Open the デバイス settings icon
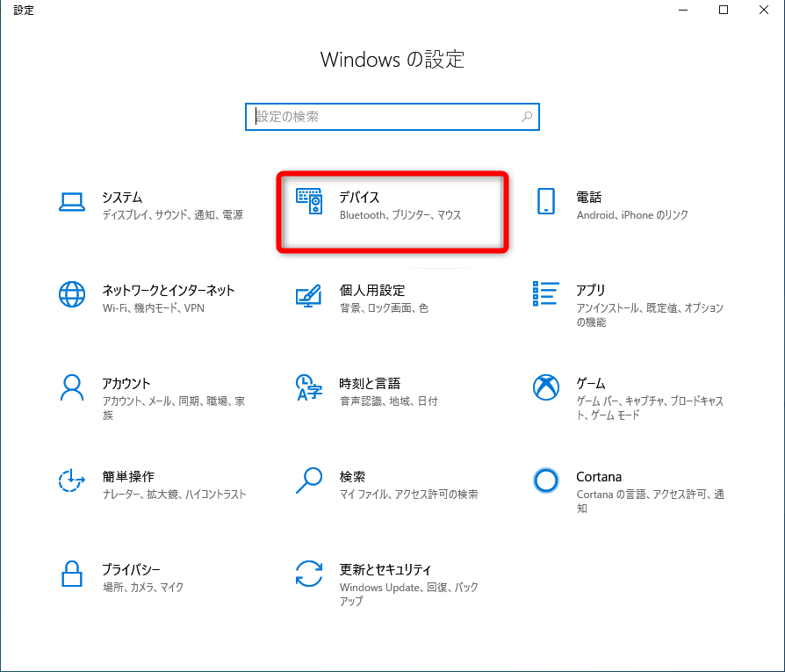This screenshot has height=672, width=785. coord(309,203)
